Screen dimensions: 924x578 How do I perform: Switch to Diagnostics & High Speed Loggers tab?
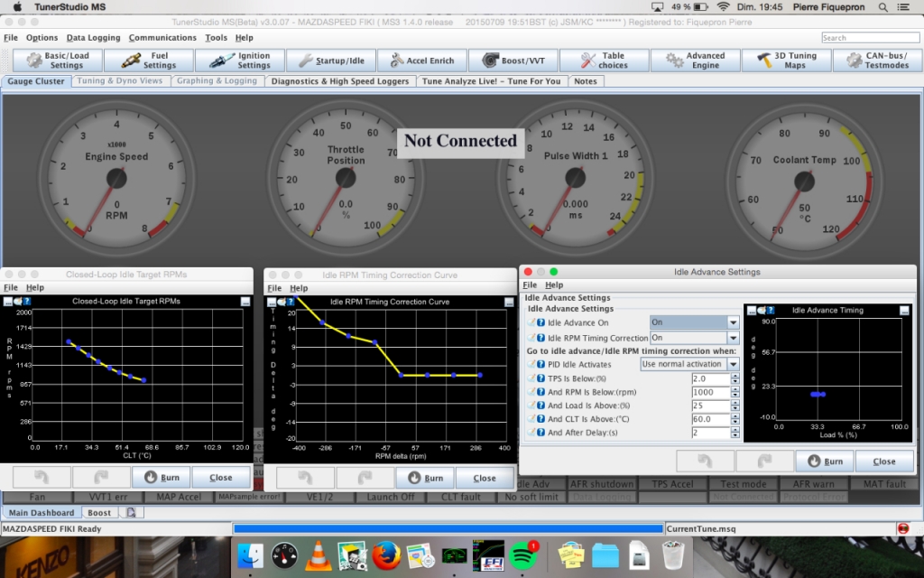click(x=340, y=81)
